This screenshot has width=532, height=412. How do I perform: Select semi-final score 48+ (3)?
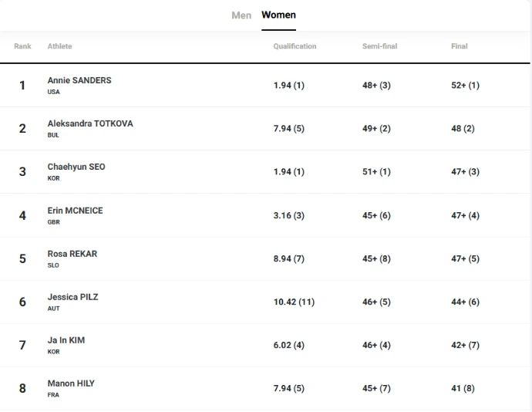(376, 85)
